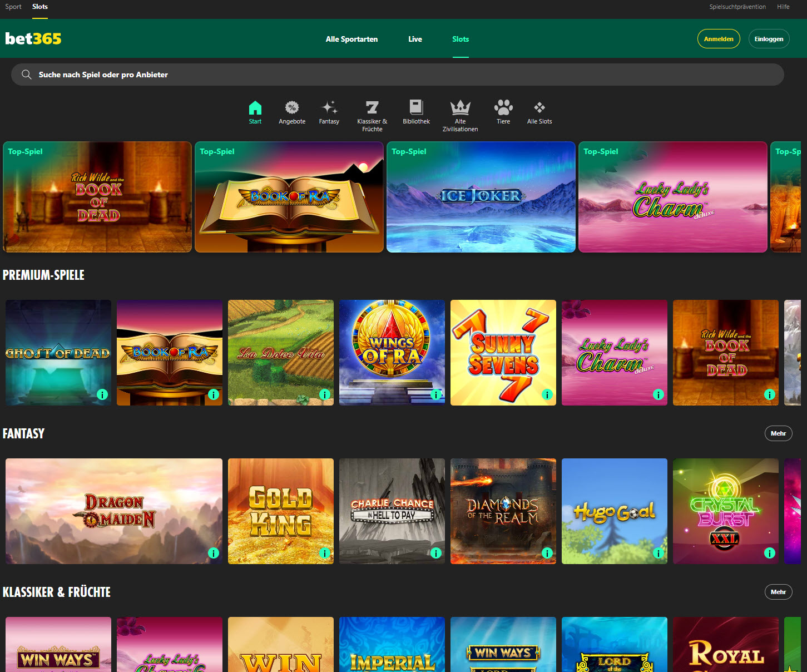Launch Ghost of Dead game
Viewport: 807px width, 672px height.
coord(58,353)
